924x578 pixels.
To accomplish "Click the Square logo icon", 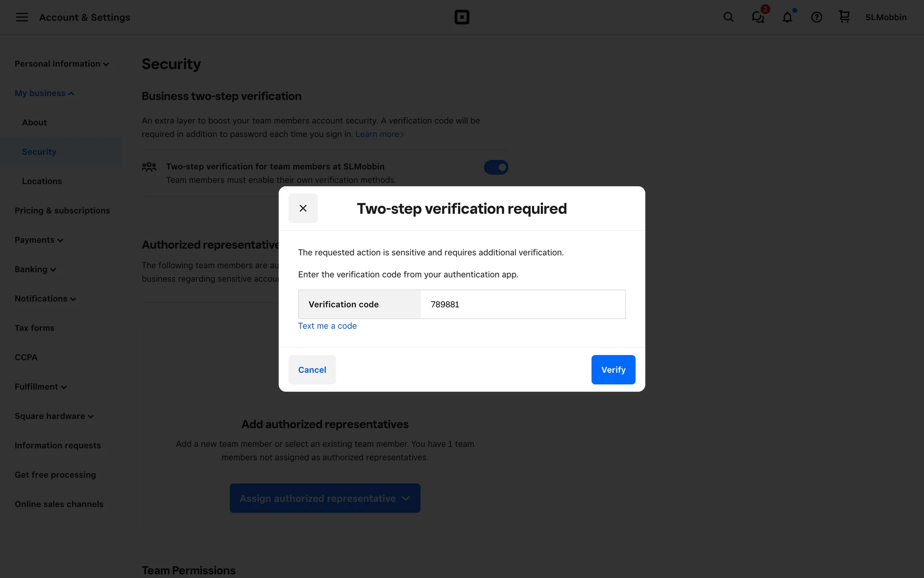I will 462,17.
